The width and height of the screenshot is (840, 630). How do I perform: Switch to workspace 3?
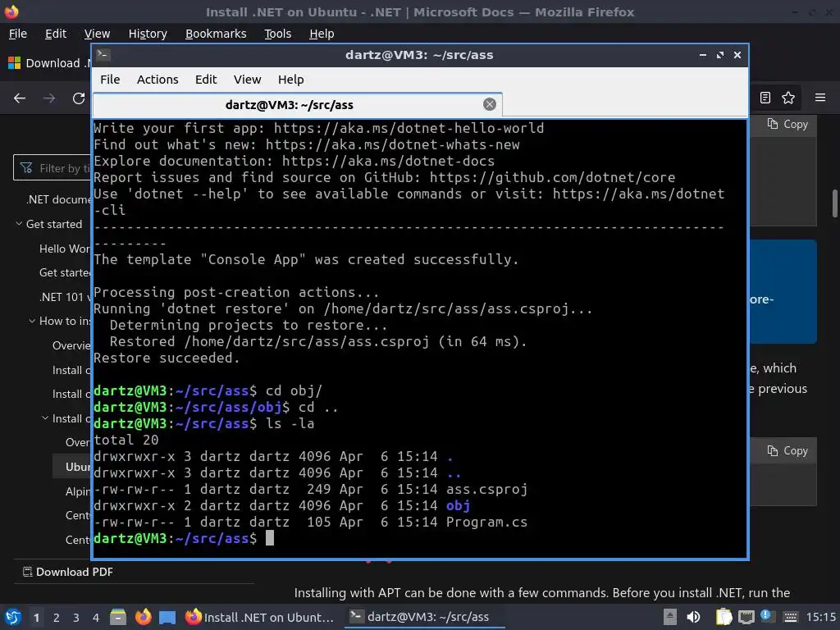point(76,618)
